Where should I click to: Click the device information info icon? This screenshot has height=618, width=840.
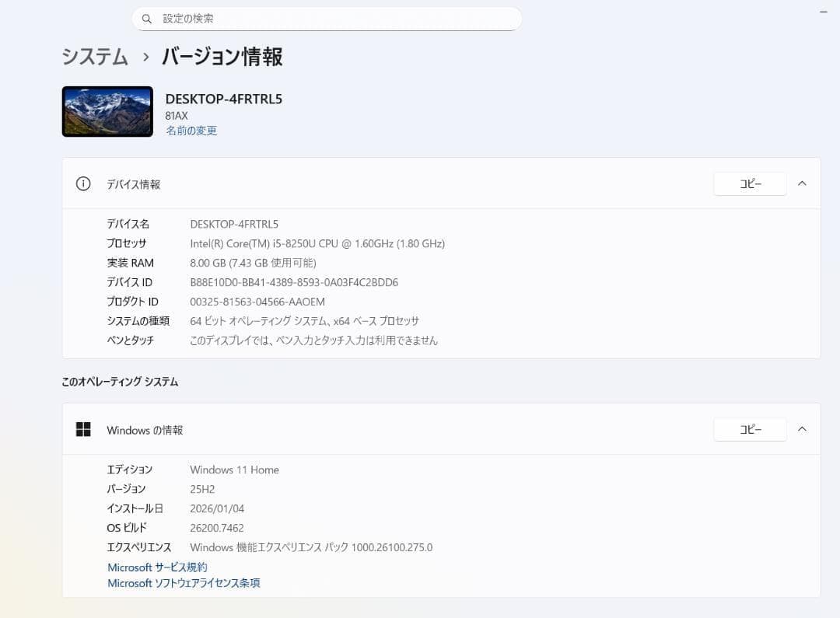click(82, 183)
